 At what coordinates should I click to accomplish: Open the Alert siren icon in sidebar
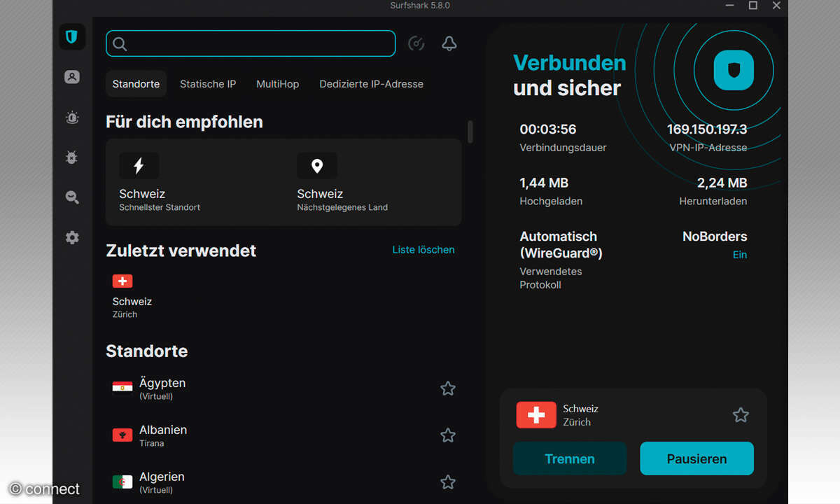72,118
